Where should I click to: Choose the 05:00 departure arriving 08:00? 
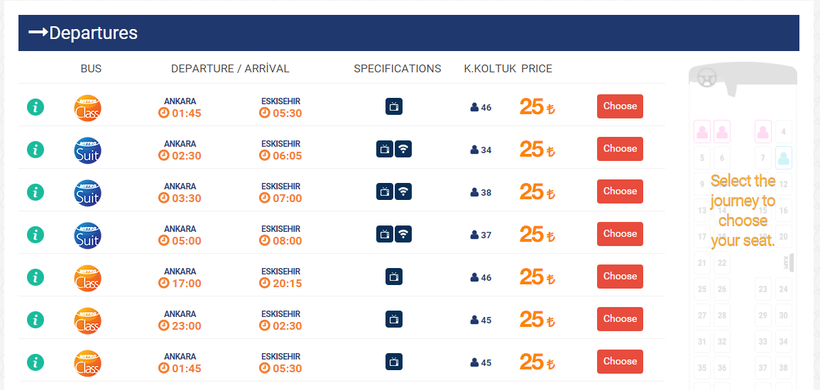620,234
